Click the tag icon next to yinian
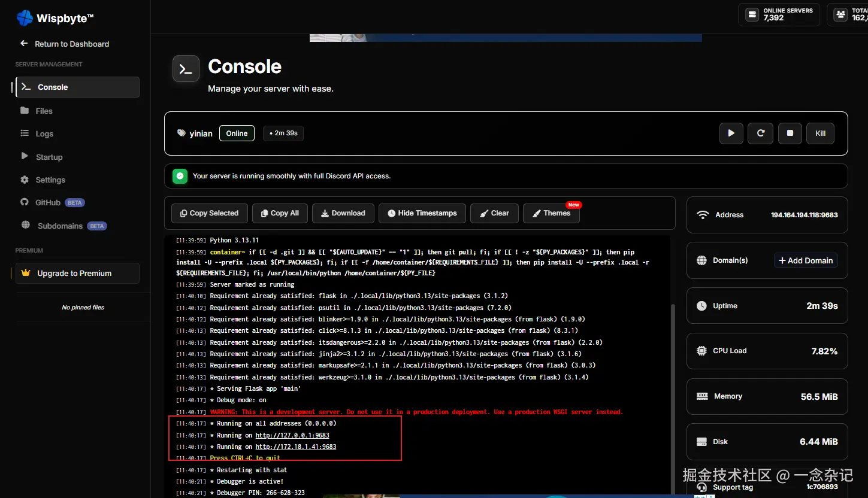The image size is (868, 498). tap(182, 133)
